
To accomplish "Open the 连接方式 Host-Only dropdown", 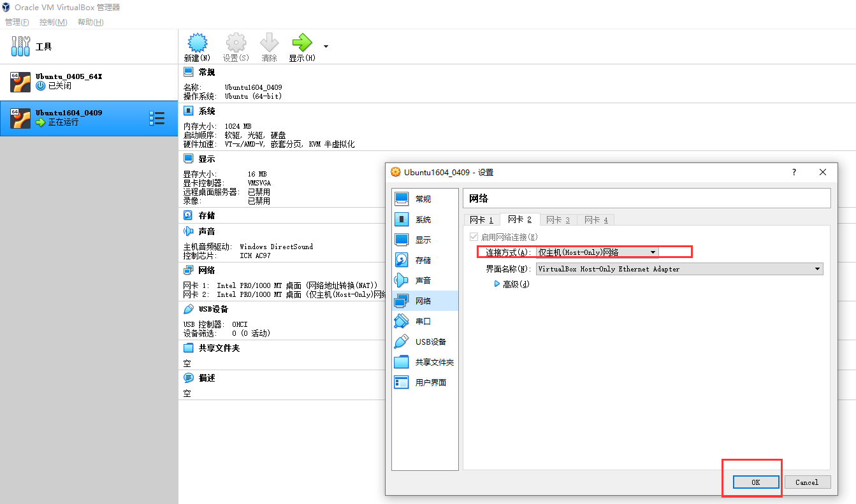I will (x=597, y=252).
